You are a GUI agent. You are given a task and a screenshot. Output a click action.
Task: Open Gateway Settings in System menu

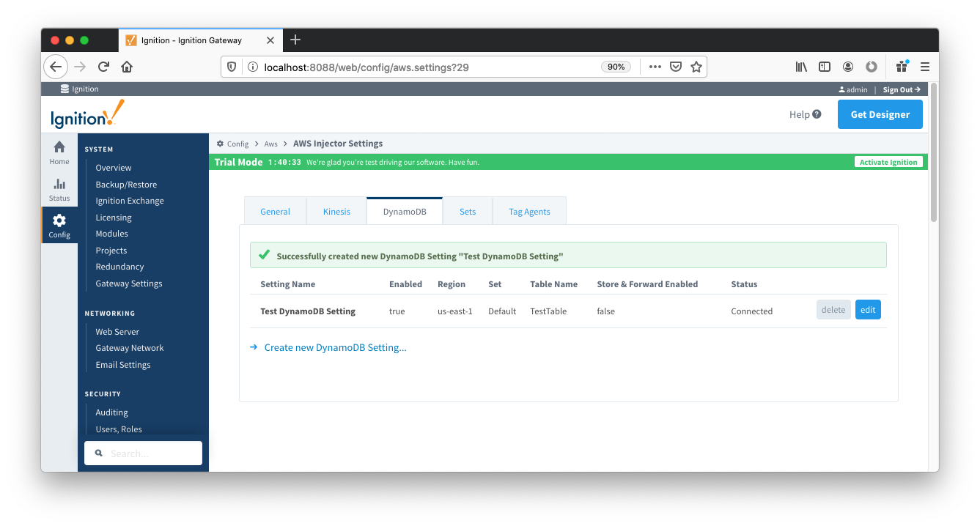[x=129, y=284]
